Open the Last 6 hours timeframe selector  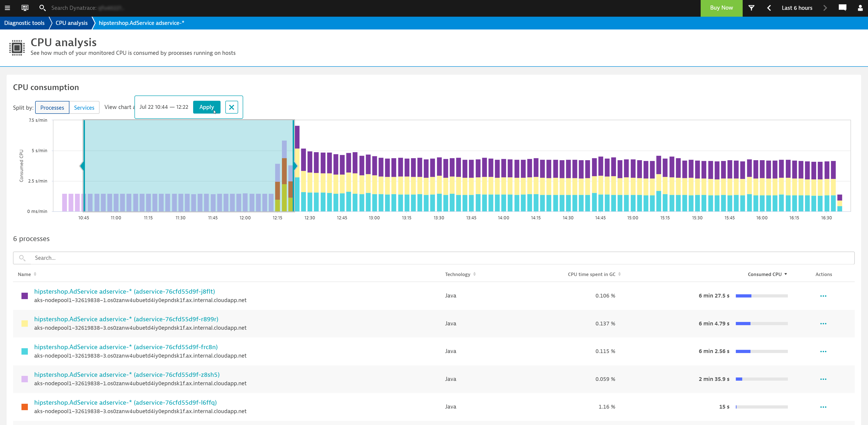797,8
